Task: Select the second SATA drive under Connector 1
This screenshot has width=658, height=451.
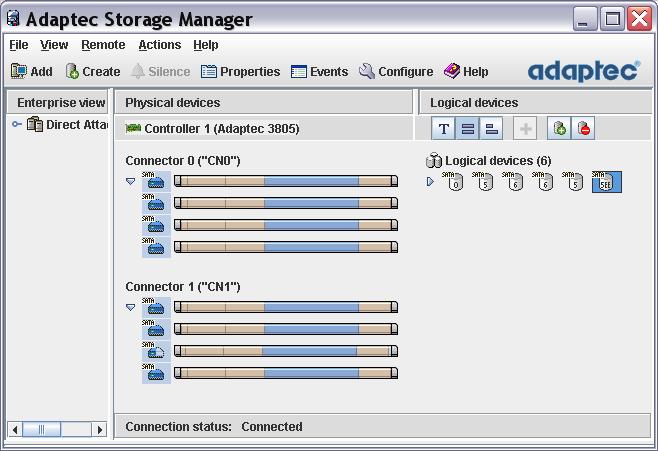Action: pos(156,329)
